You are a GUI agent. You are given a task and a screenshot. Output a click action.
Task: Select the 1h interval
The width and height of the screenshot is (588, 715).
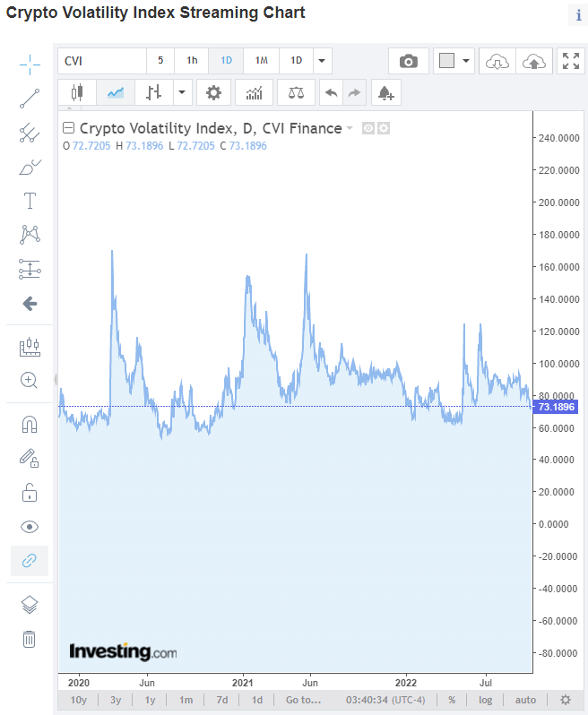tap(192, 61)
